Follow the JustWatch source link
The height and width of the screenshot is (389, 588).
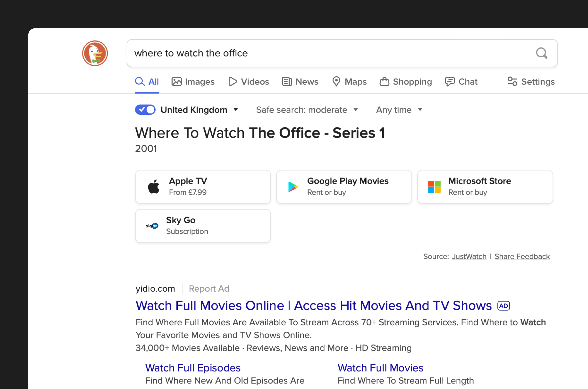pyautogui.click(x=469, y=256)
